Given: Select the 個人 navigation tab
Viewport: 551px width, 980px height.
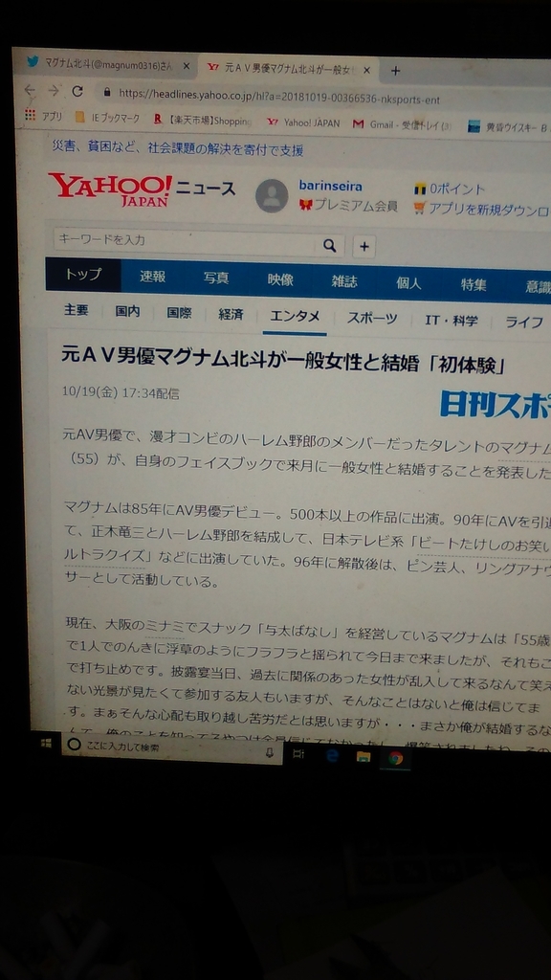Looking at the screenshot, I should (x=408, y=283).
